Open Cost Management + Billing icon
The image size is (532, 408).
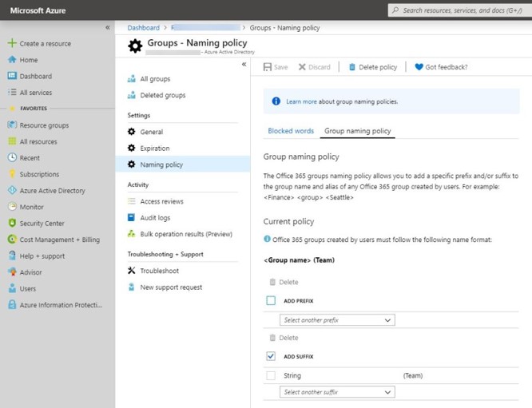pos(12,240)
